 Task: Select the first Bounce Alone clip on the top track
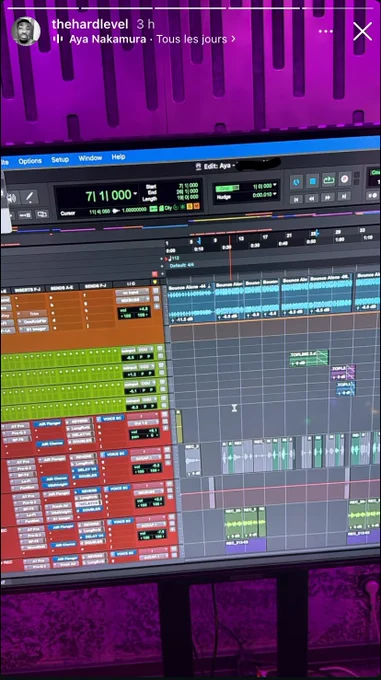point(190,304)
